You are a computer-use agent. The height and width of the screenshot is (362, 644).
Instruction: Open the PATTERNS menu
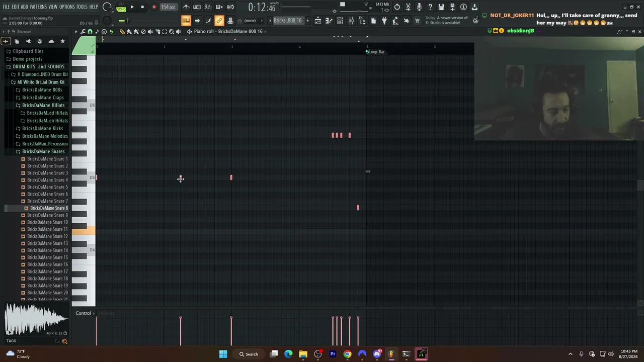tap(38, 7)
